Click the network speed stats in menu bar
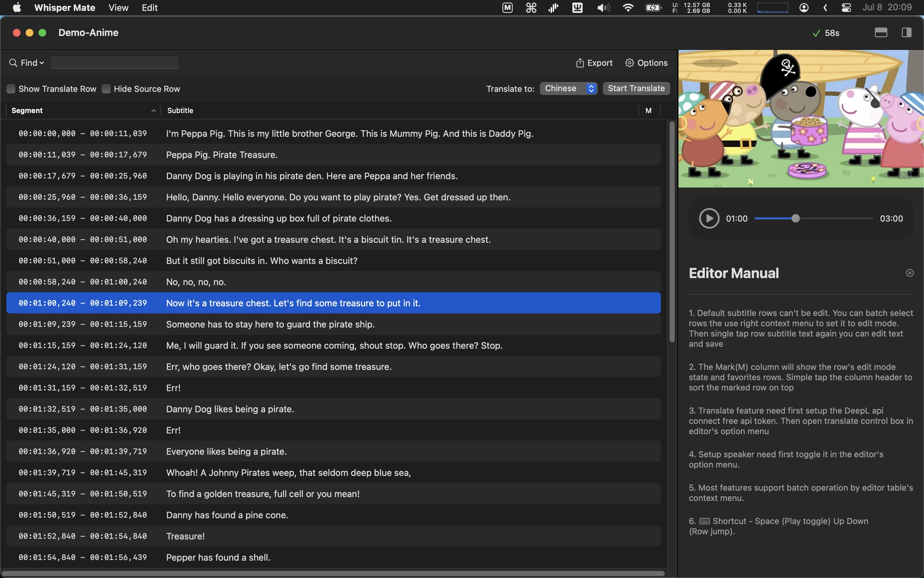This screenshot has height=578, width=924. (737, 8)
